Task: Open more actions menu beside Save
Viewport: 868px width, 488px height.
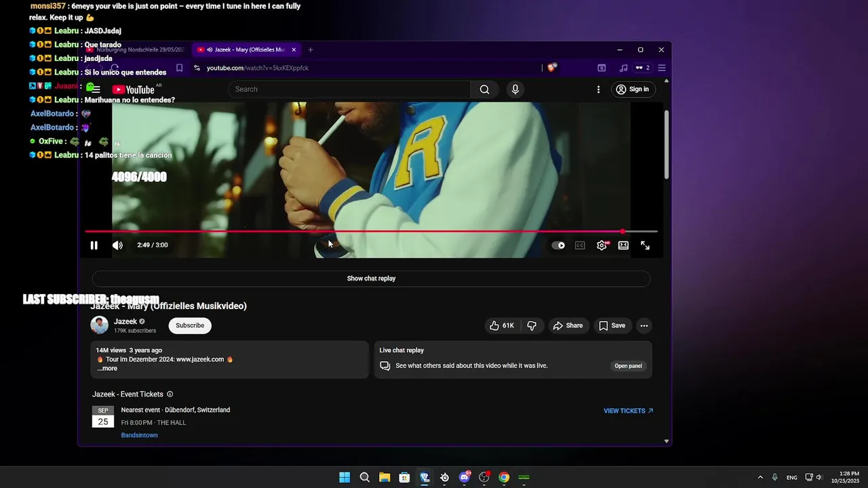Action: coord(644,325)
